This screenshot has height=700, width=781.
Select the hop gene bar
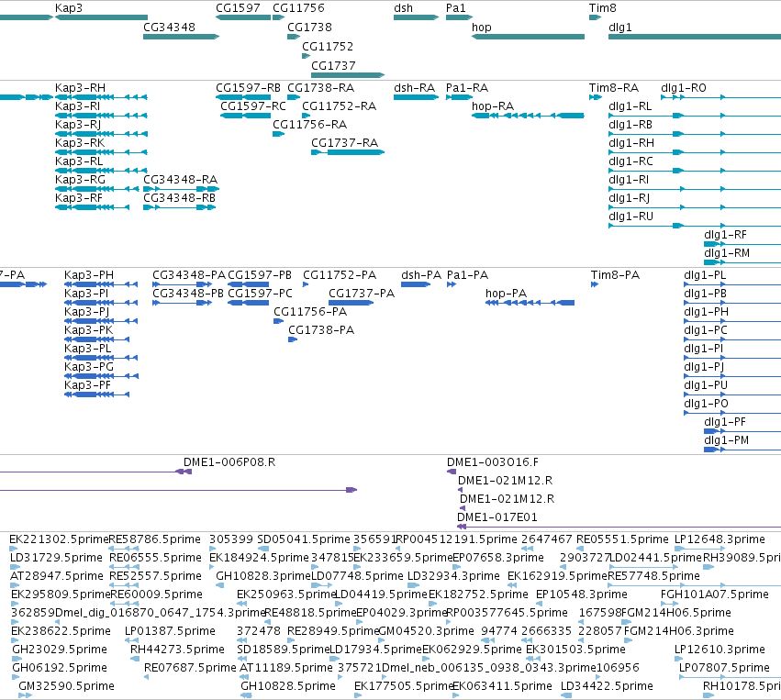click(x=528, y=37)
